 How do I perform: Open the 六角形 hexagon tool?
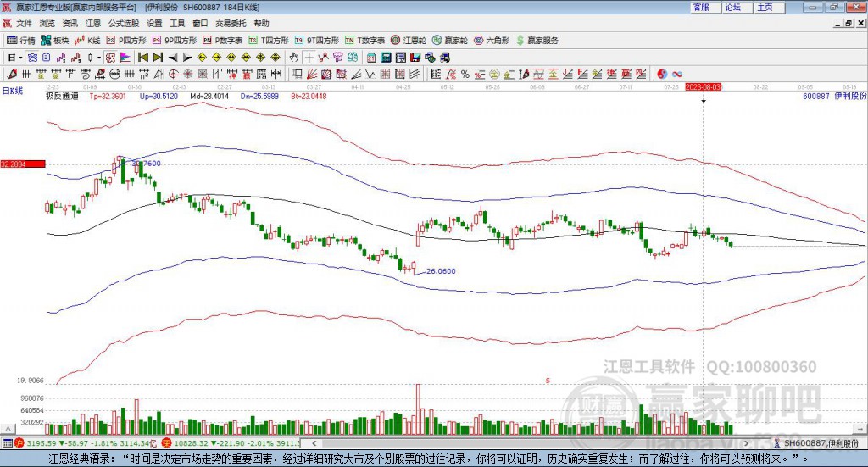pyautogui.click(x=492, y=41)
